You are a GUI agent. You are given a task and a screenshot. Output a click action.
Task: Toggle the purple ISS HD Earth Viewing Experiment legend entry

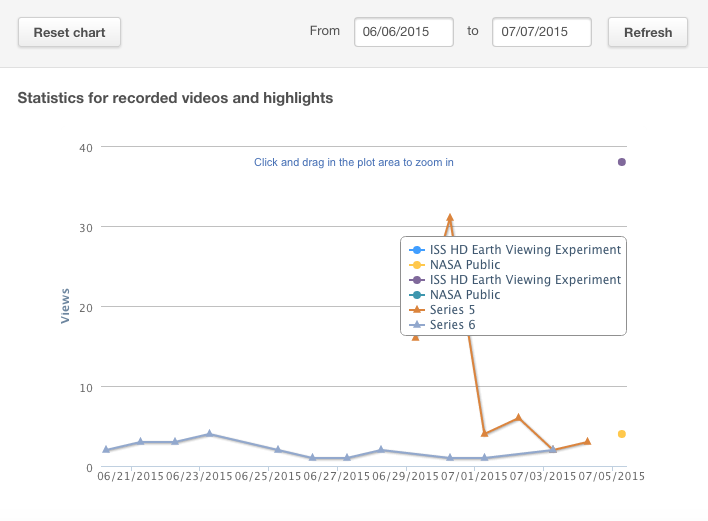(515, 279)
